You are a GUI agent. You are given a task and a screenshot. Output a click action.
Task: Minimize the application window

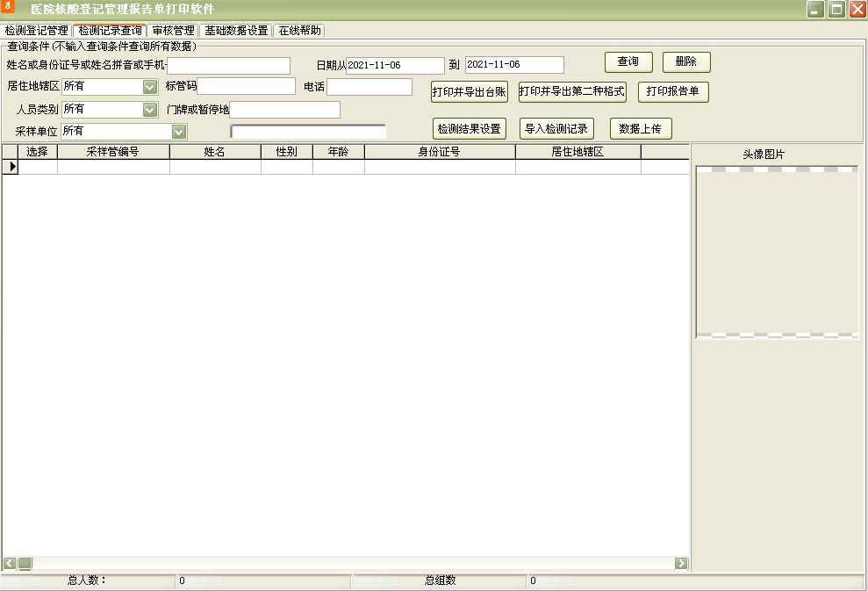click(815, 9)
